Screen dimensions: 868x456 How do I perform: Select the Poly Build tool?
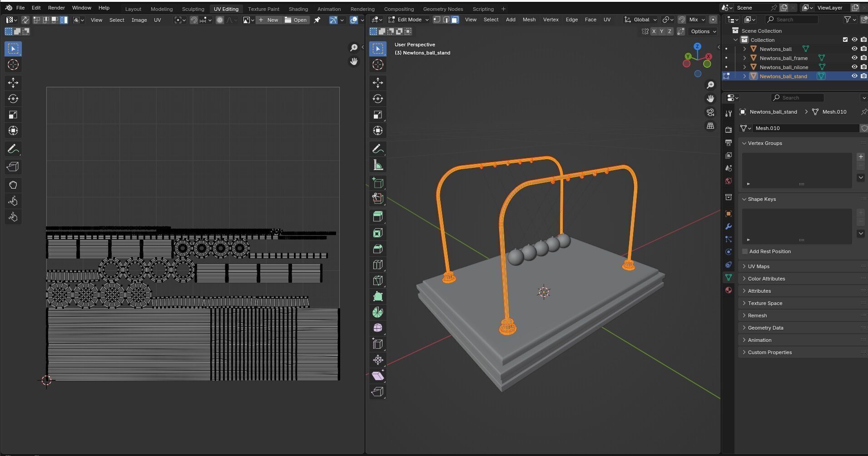point(377,296)
